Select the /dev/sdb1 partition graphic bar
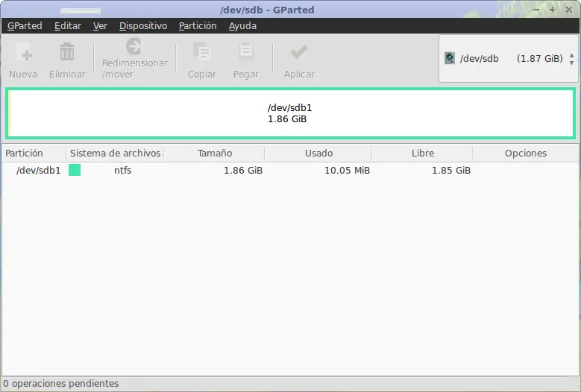 [291, 113]
